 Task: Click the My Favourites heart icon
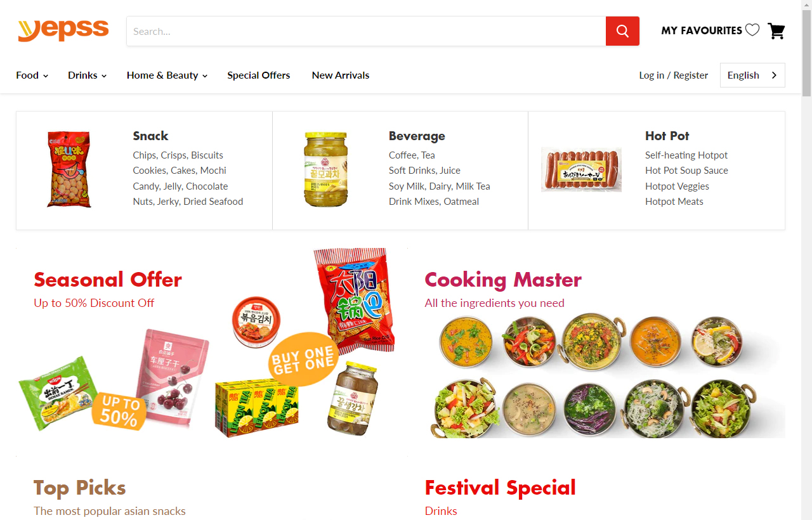752,30
